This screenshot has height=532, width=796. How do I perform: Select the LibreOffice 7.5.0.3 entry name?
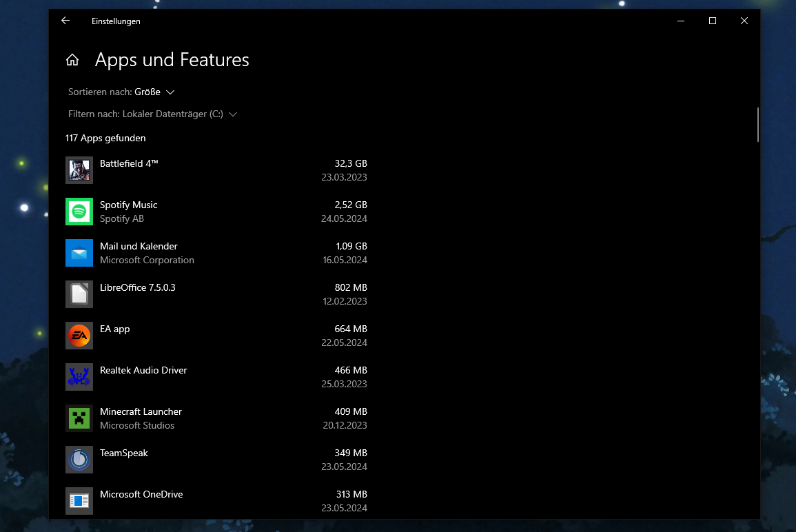[138, 287]
